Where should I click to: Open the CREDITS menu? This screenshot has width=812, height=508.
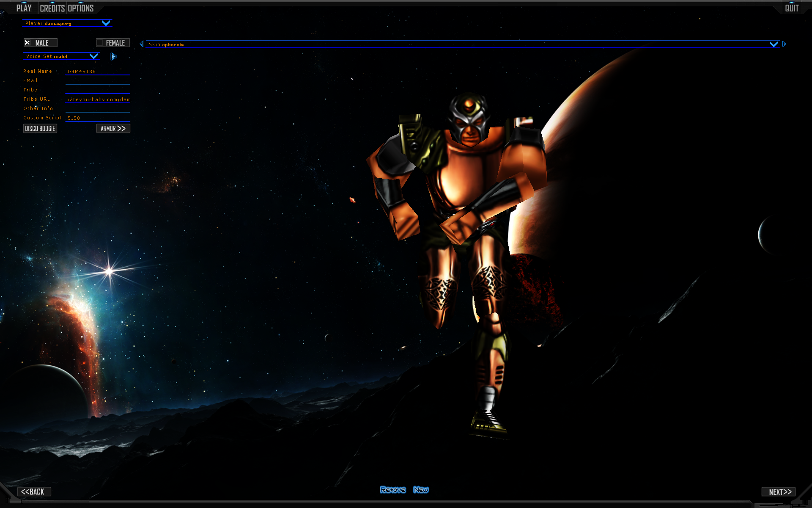tap(52, 8)
